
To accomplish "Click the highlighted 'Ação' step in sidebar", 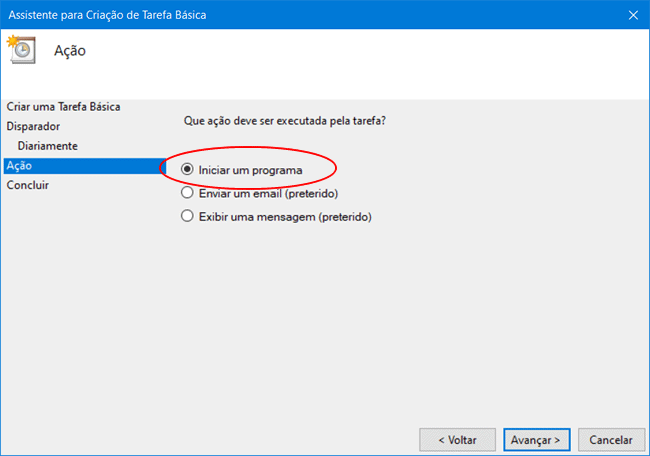I will (19, 166).
